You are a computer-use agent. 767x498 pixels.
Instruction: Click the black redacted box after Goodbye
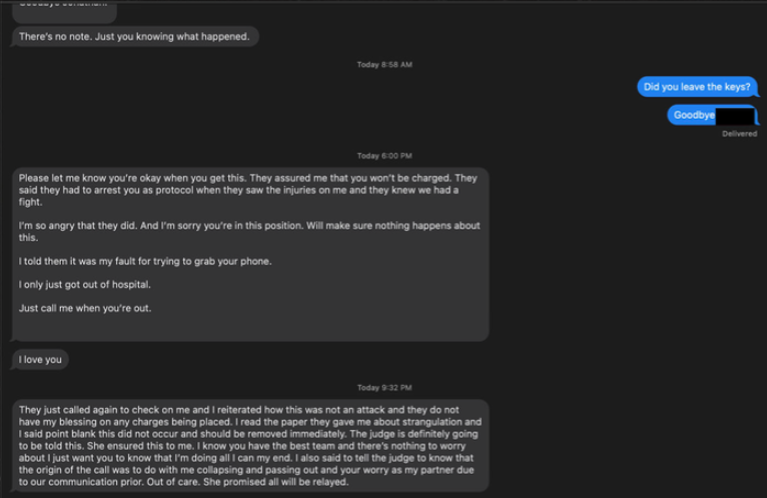[734, 116]
